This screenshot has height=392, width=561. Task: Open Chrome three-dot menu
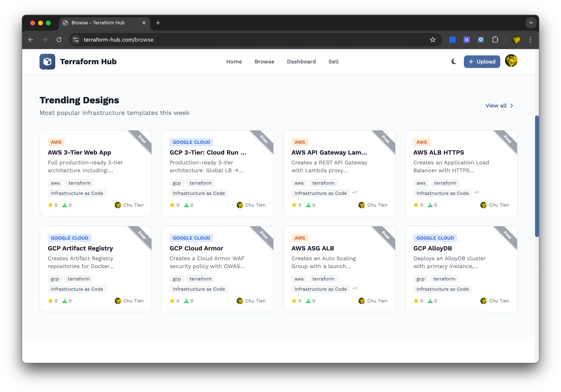pos(530,39)
